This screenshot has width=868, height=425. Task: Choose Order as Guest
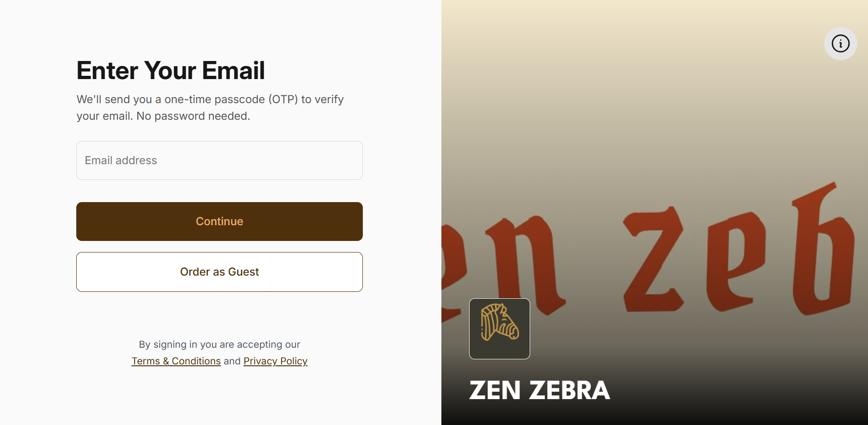pyautogui.click(x=219, y=272)
